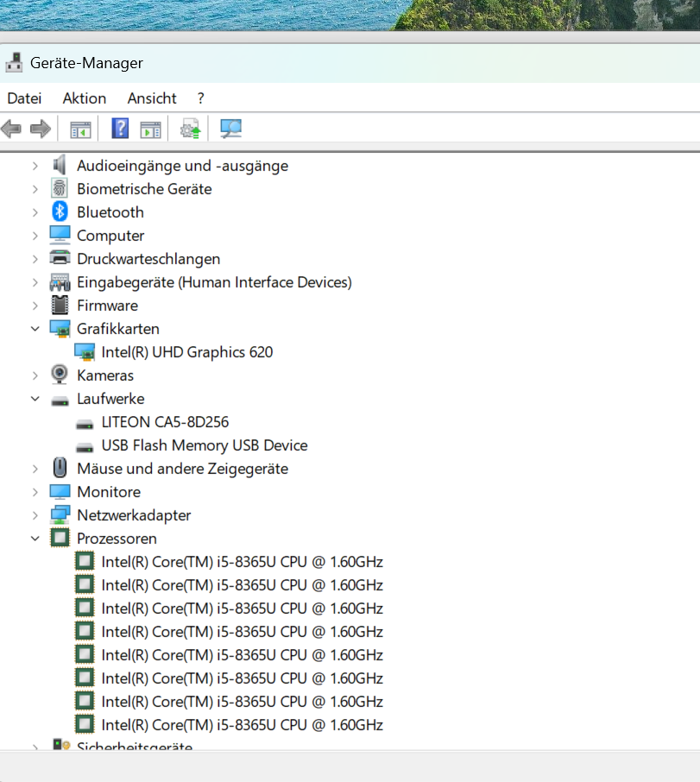Click the LITEON CA5-8D256 drive icon
700x782 pixels.
85,424
